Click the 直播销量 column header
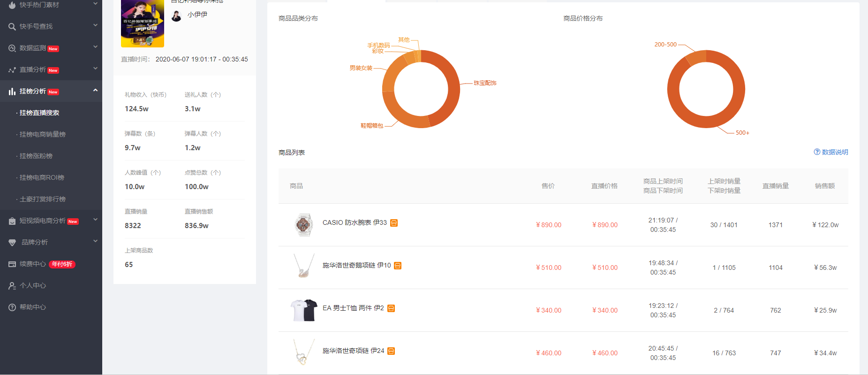The height and width of the screenshot is (375, 868). (776, 186)
